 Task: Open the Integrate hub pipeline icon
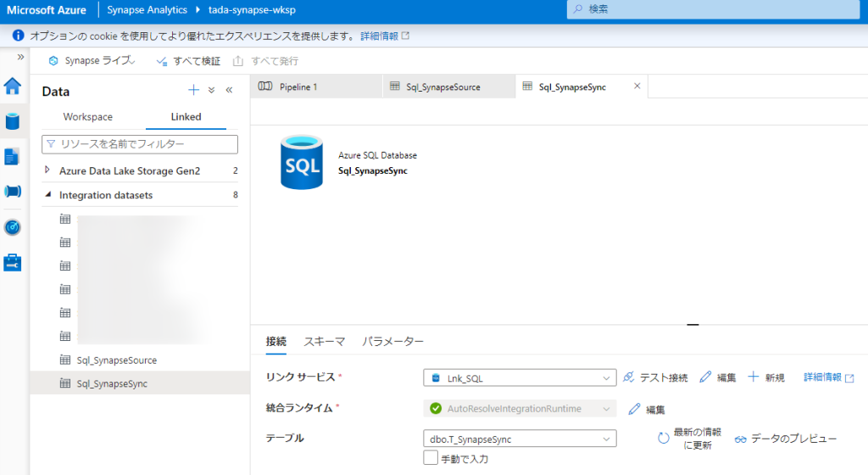pyautogui.click(x=12, y=192)
